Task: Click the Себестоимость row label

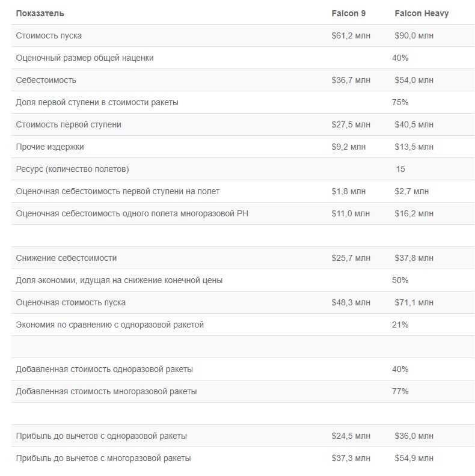Action: coord(46,80)
